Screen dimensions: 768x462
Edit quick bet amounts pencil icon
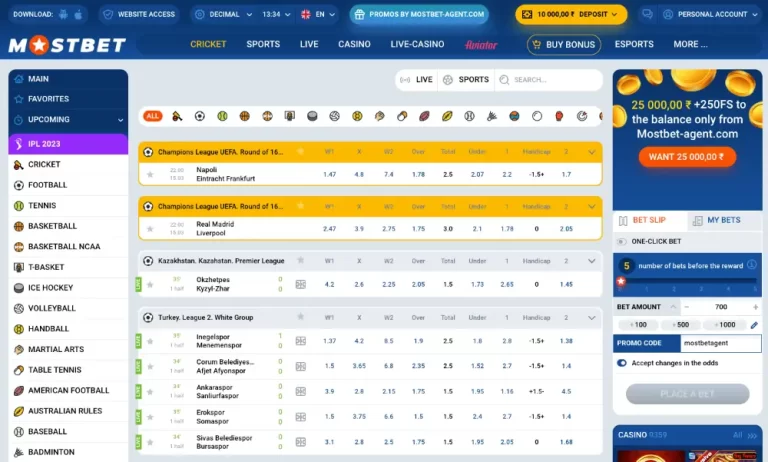(754, 325)
